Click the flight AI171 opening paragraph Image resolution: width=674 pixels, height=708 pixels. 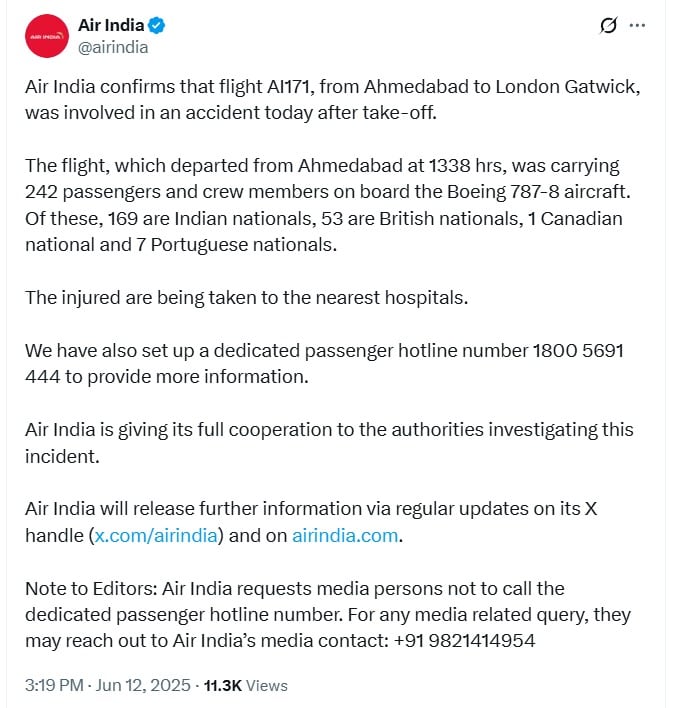click(x=333, y=99)
